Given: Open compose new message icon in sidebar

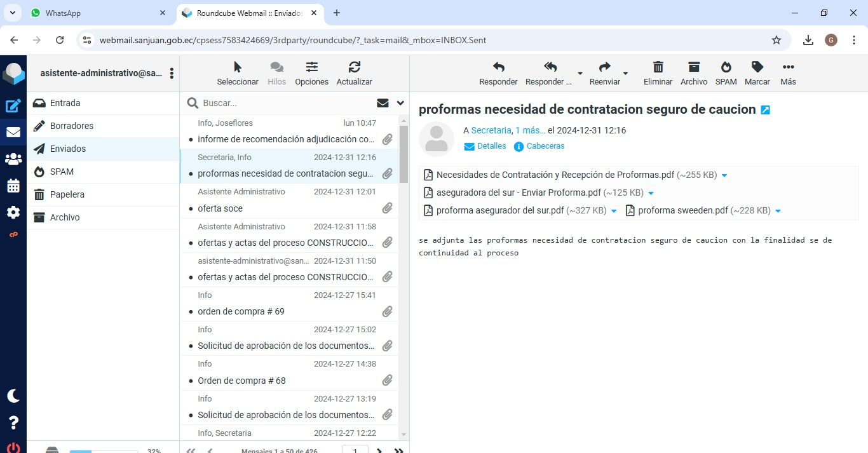Looking at the screenshot, I should tap(13, 106).
